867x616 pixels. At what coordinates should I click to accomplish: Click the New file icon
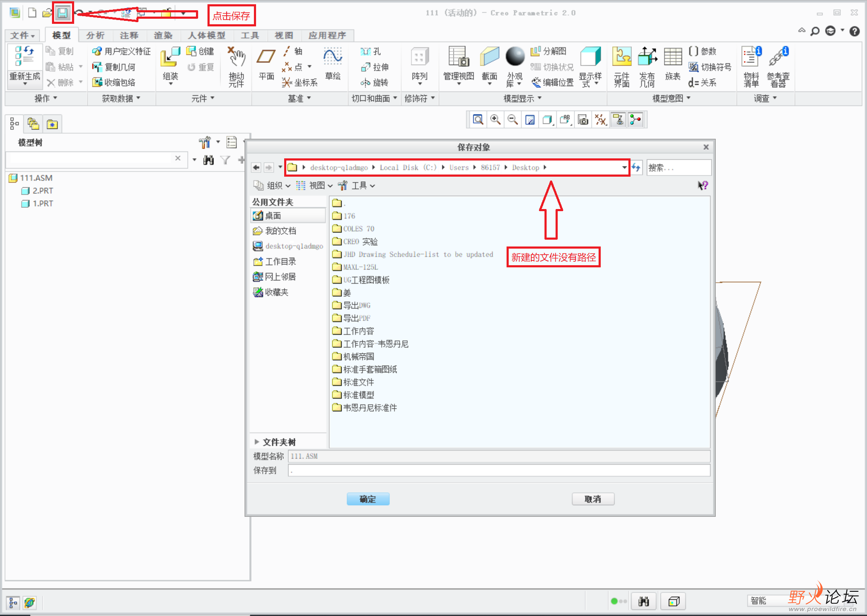click(x=32, y=13)
